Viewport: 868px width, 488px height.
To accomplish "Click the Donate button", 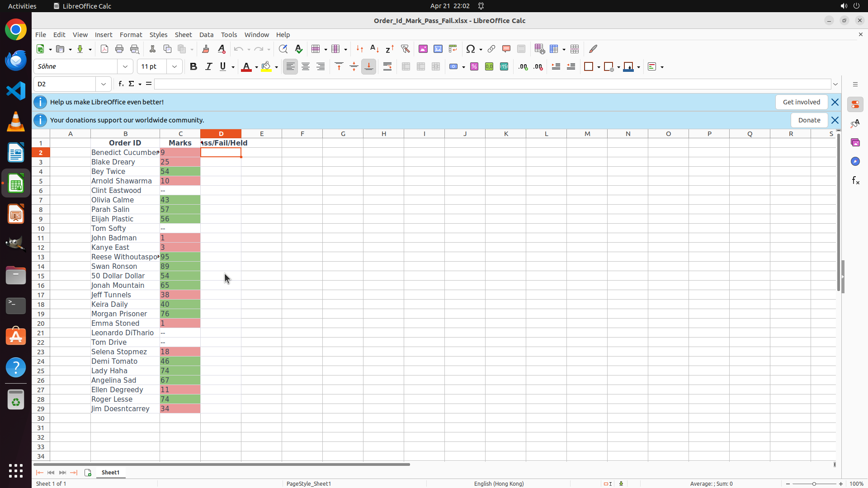I will tap(809, 120).
